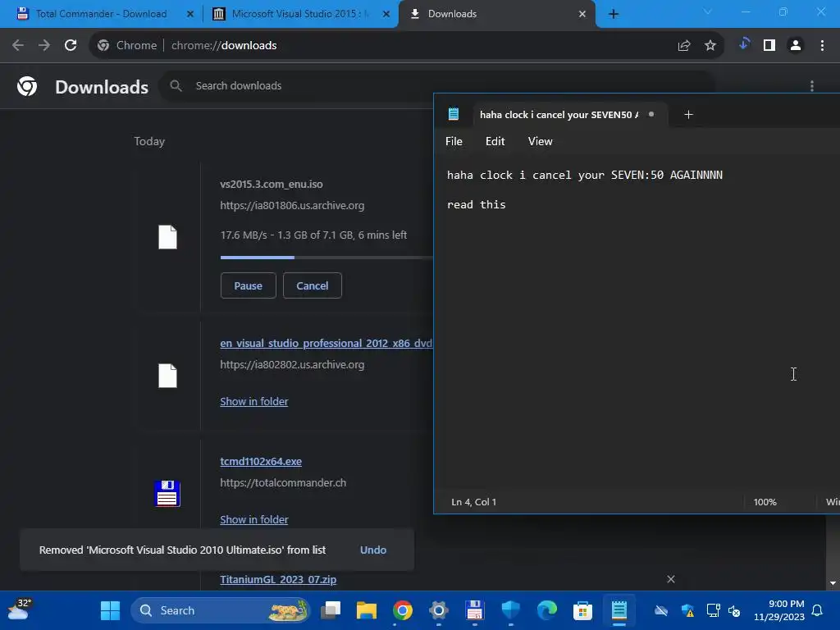Viewport: 840px width, 630px height.
Task: Open the Notepad Edit menu
Action: 495,141
